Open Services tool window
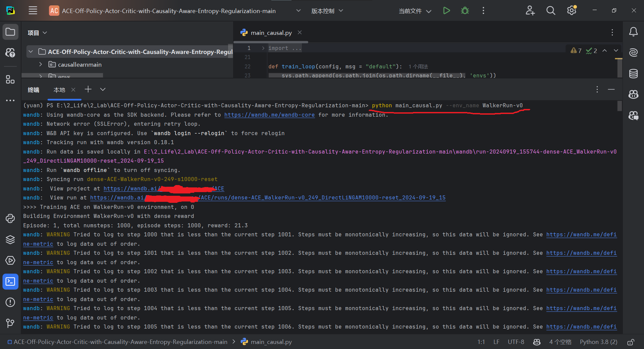644x349 pixels. (x=10, y=260)
